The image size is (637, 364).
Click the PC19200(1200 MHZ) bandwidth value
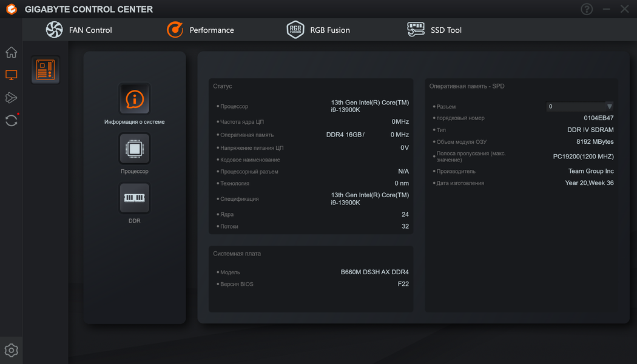point(584,157)
